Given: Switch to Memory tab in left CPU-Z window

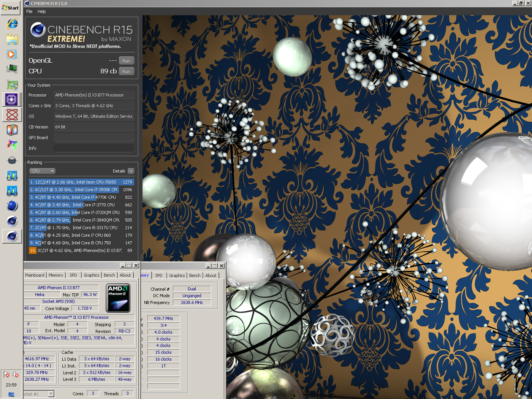Looking at the screenshot, I should click(56, 275).
